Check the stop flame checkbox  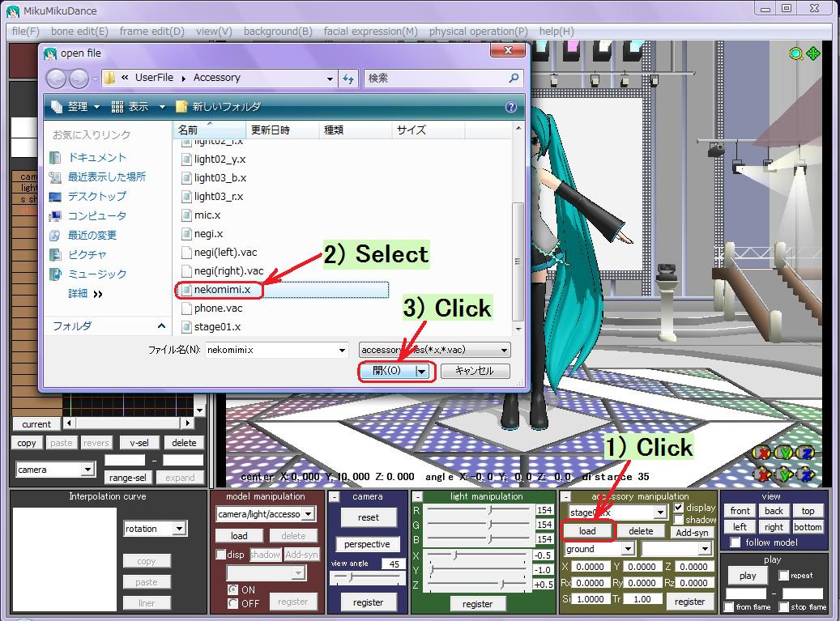(784, 606)
